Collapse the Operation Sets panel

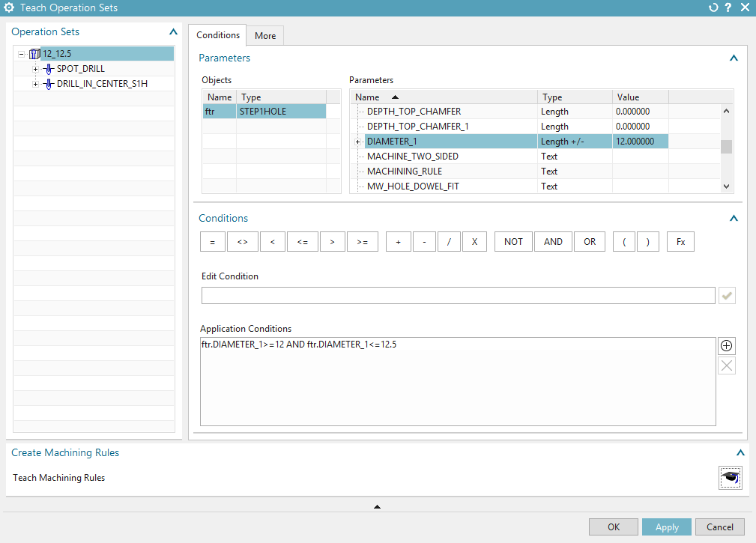pyautogui.click(x=173, y=32)
